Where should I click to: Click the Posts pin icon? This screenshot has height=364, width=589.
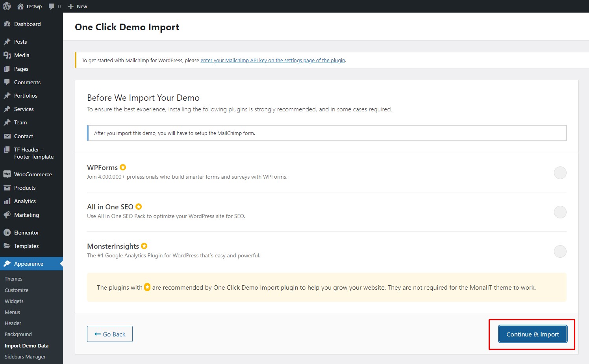pos(7,42)
